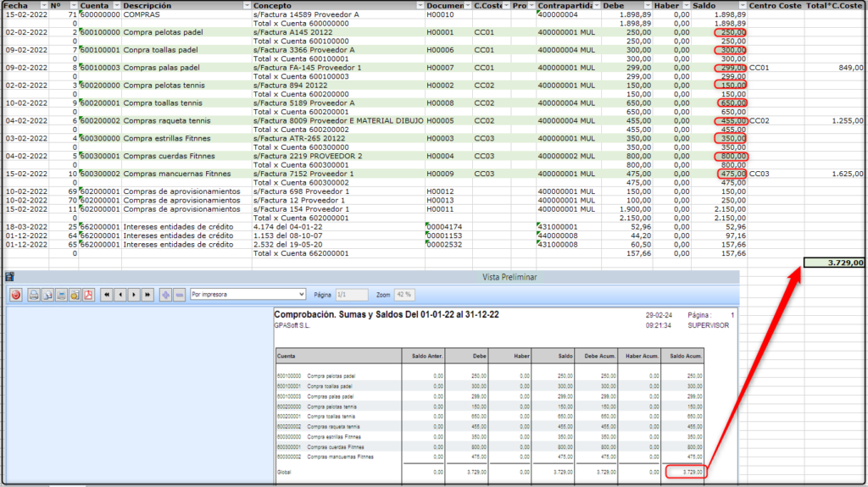
Task: Zoom in with the plus icon
Action: (166, 295)
